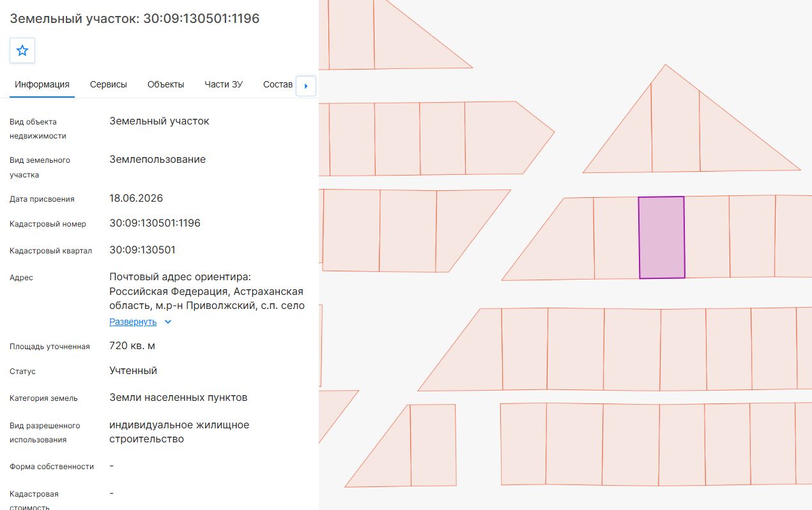Select the highlighted purple parcel on map
The image size is (812, 510).
click(662, 237)
